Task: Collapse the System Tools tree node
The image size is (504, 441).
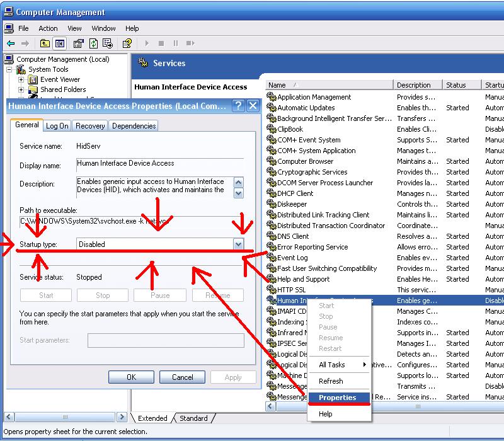Action: tap(9, 69)
